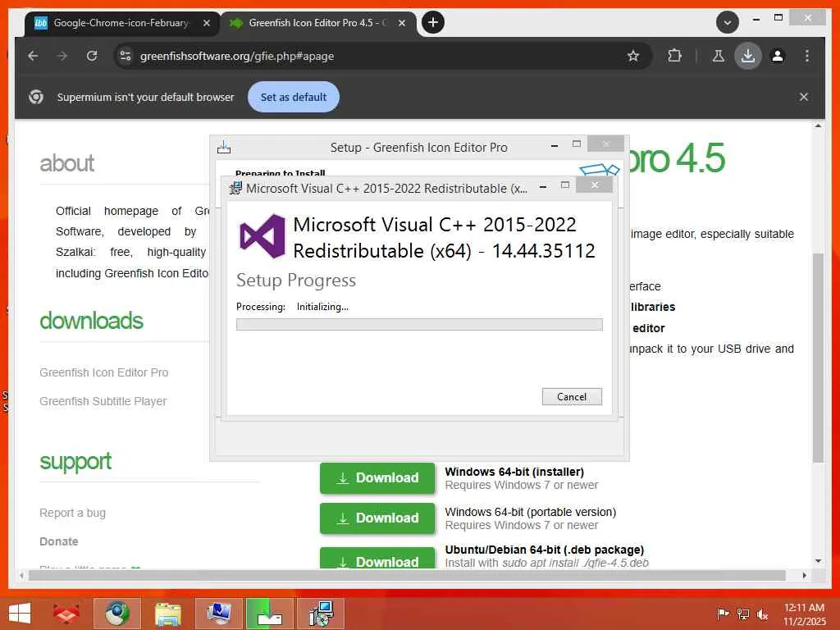This screenshot has width=840, height=630.
Task: Click the muted volume tray icon
Action: pyautogui.click(x=762, y=614)
